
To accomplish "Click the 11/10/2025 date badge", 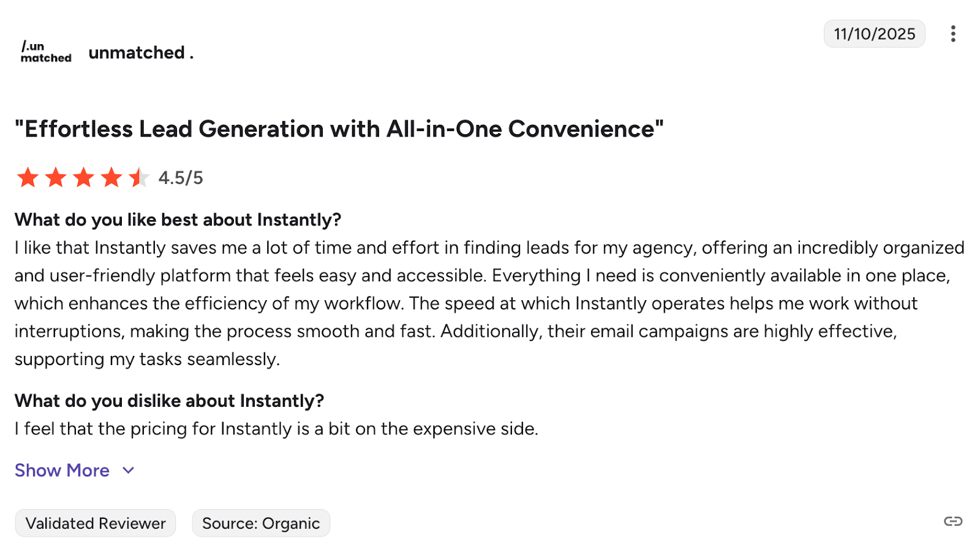I will click(x=874, y=34).
